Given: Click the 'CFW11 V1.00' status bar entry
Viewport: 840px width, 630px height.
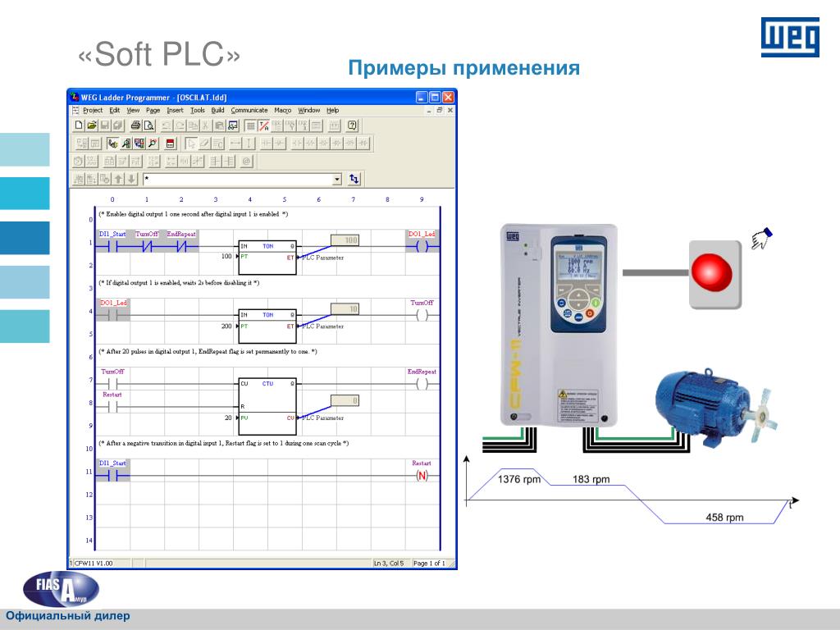Looking at the screenshot, I should click(93, 563).
